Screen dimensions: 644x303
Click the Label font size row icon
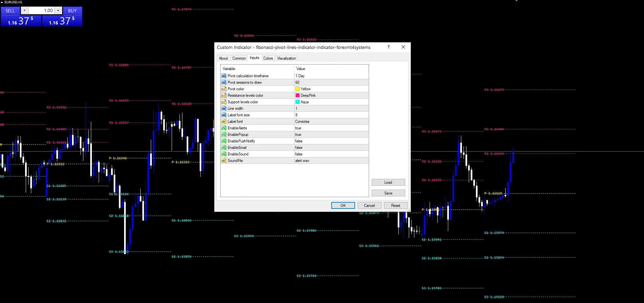(x=223, y=115)
